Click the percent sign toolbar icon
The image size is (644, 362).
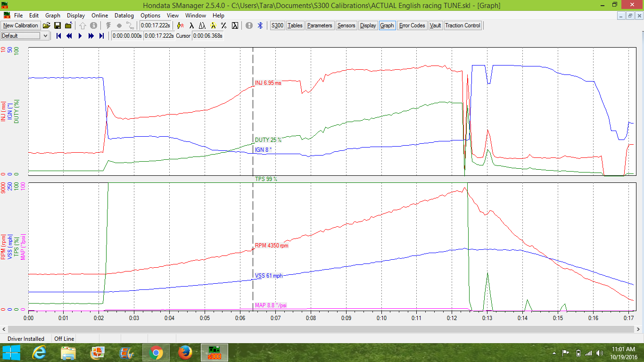(223, 25)
